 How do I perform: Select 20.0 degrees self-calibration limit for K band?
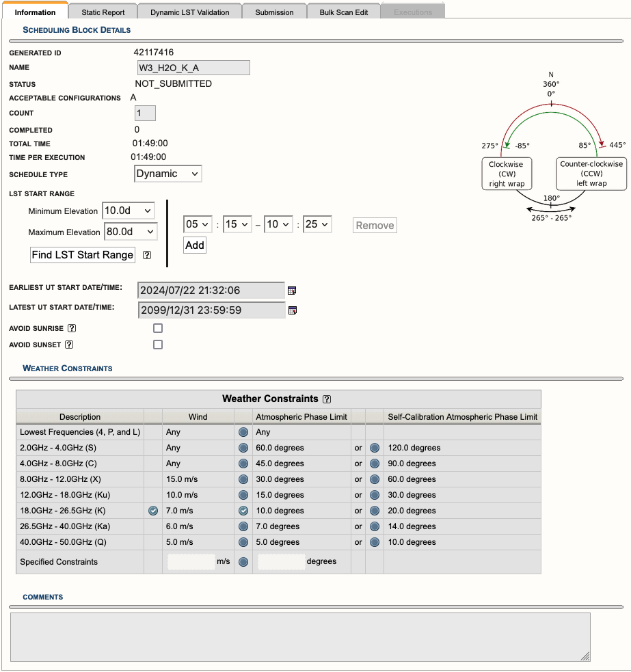375,511
